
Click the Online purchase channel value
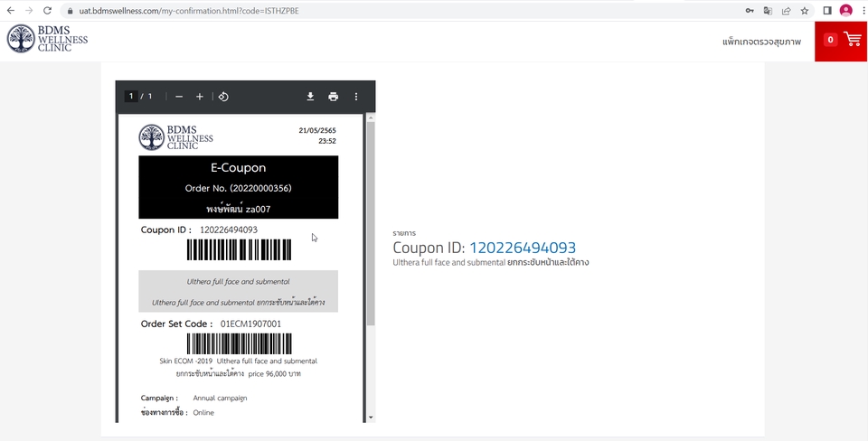click(203, 413)
